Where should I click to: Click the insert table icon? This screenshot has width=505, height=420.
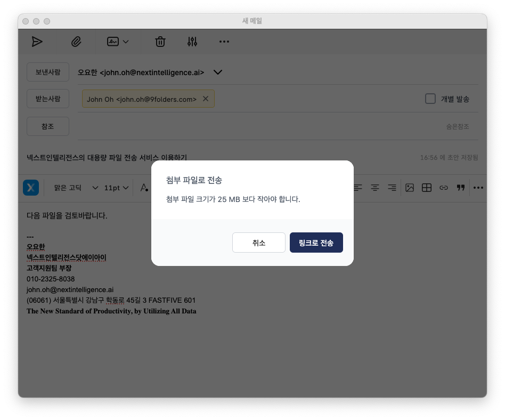pos(426,188)
